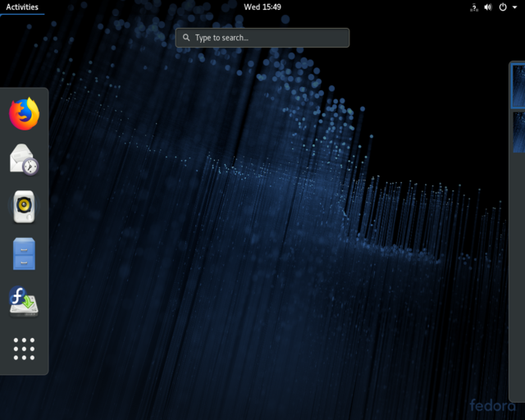Show all applications grid

[24, 349]
